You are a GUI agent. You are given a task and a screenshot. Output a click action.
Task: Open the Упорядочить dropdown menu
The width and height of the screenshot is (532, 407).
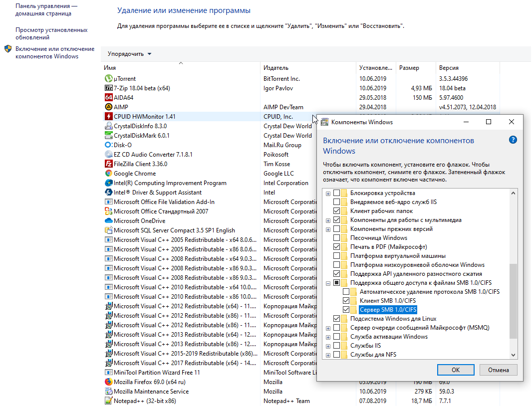(x=129, y=54)
